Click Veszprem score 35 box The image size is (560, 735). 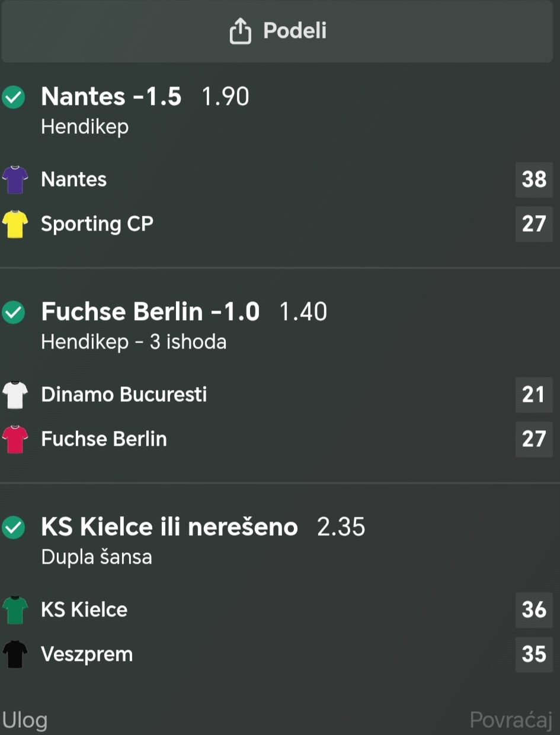click(x=533, y=654)
